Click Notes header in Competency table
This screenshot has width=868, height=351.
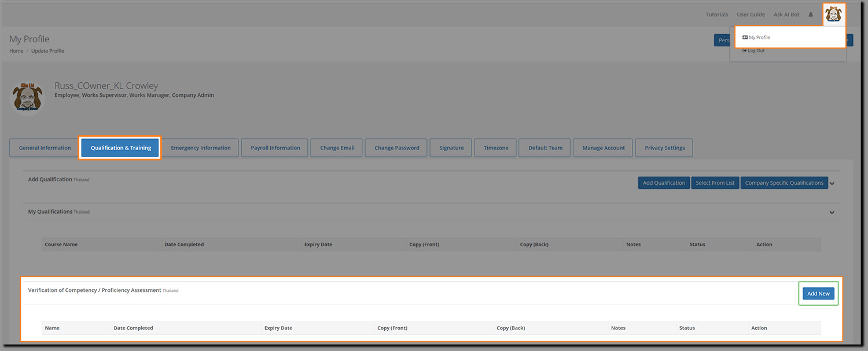[x=619, y=328]
